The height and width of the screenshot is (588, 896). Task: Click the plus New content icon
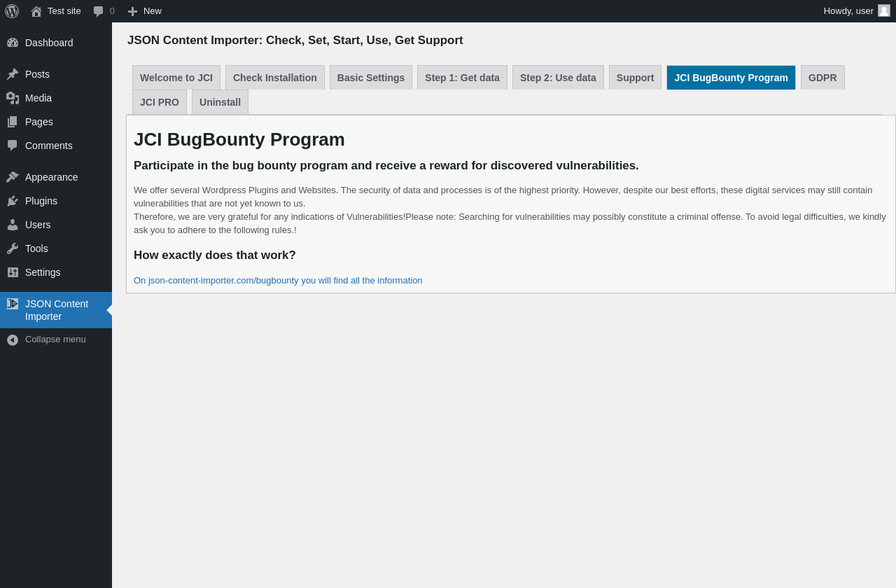pos(132,11)
